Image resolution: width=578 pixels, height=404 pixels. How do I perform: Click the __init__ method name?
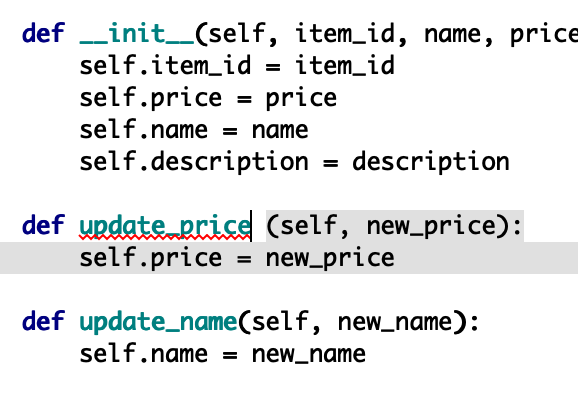click(137, 34)
